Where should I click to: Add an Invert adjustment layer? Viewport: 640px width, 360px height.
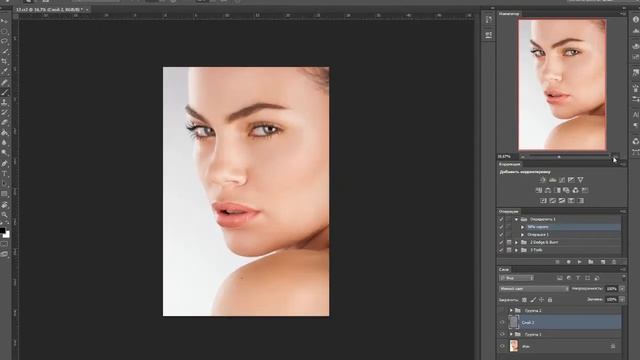[543, 201]
